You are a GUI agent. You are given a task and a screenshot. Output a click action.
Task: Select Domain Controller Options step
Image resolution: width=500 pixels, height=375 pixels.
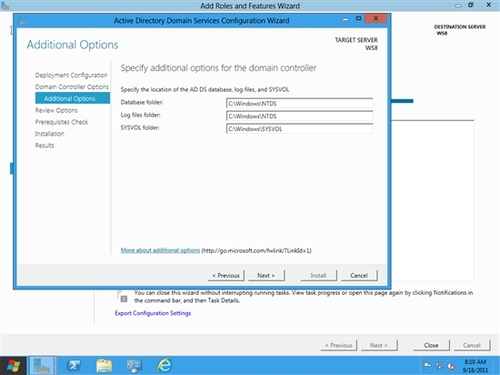[x=72, y=87]
